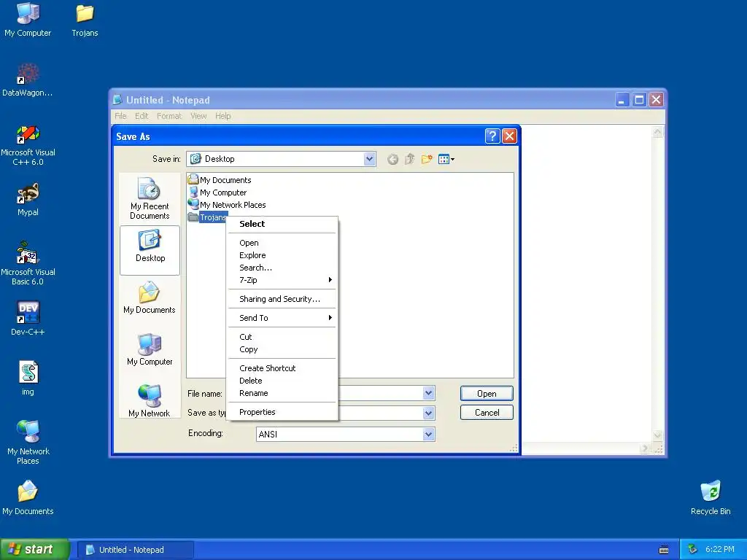
Task: Click the 6:22 PM taskbar clock
Action: (719, 550)
